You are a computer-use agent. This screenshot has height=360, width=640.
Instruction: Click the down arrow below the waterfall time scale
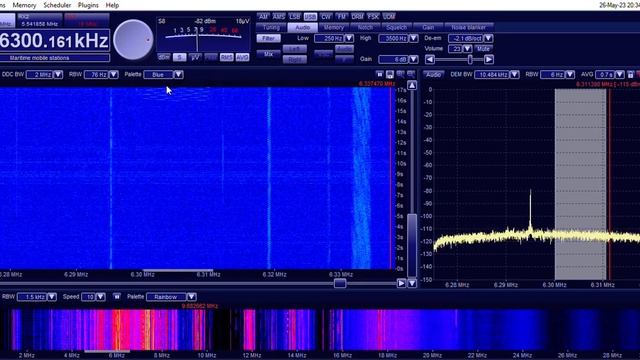pos(412,283)
